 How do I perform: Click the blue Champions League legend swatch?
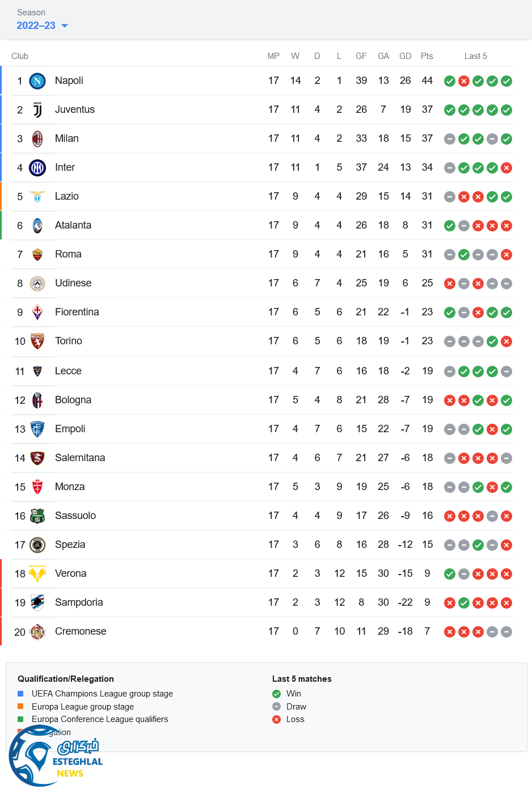pyautogui.click(x=20, y=694)
